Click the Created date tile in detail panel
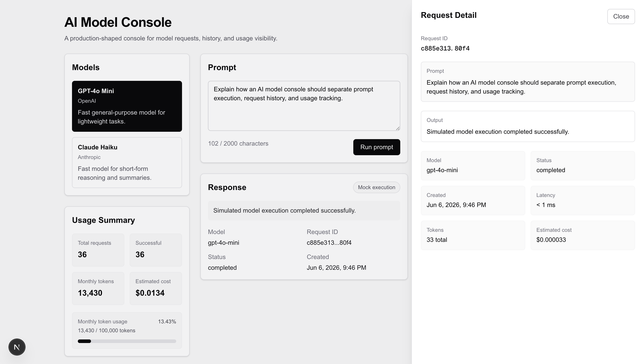Viewport: 644px width, 364px height. 473,201
